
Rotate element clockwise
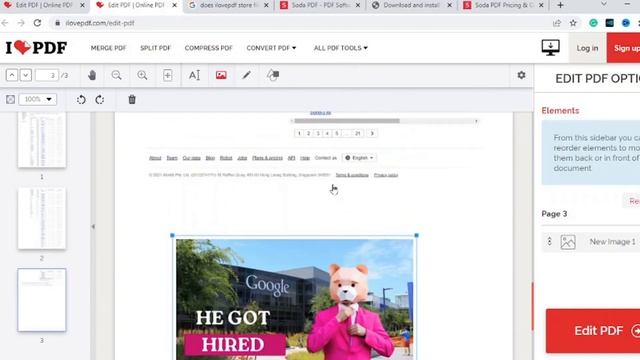coord(100,100)
